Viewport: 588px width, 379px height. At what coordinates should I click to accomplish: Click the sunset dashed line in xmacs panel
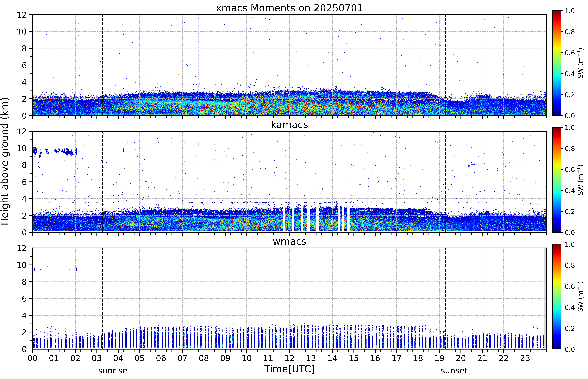click(x=445, y=65)
